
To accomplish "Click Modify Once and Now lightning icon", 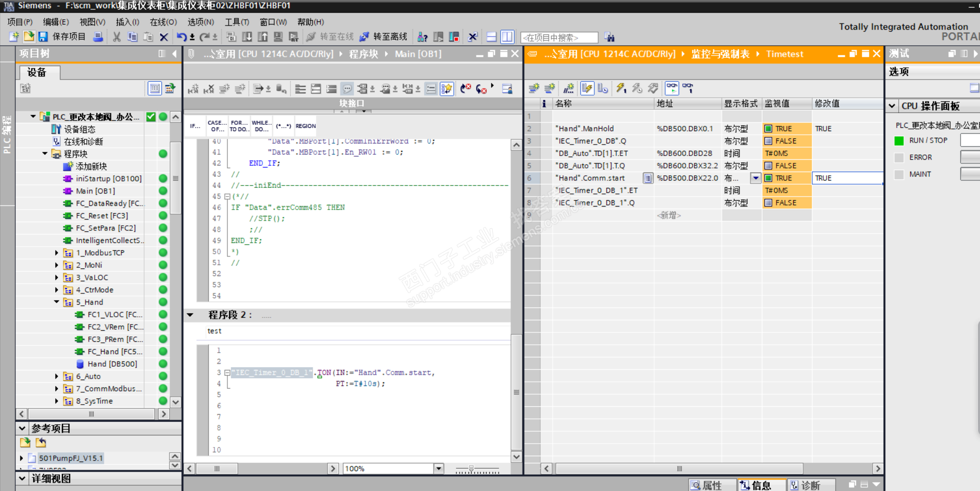I will click(621, 88).
